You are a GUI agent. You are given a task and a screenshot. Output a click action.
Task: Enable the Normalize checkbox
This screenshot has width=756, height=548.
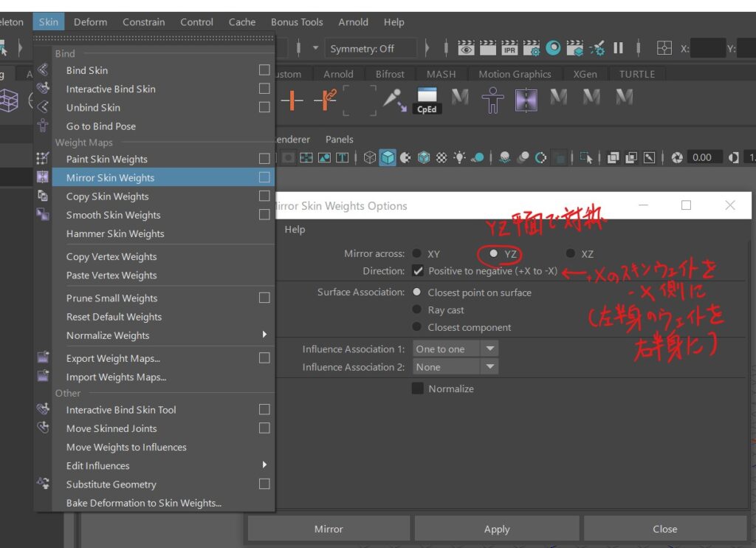click(x=418, y=388)
